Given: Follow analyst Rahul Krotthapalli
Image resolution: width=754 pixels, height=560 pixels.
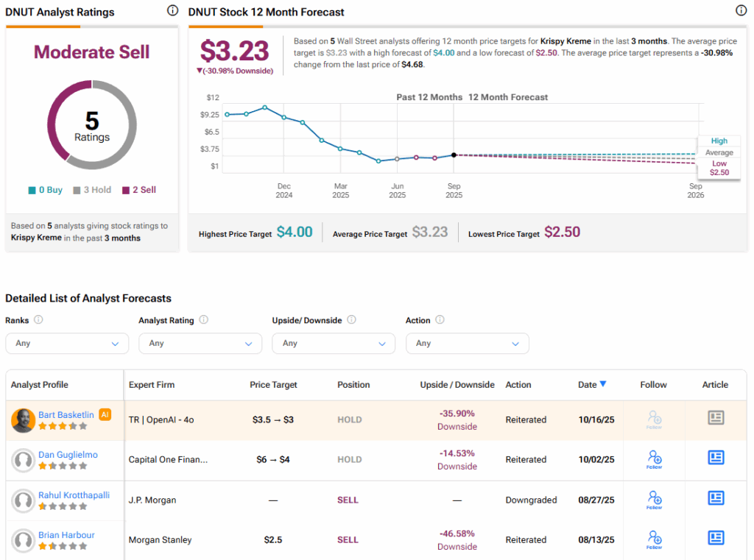Looking at the screenshot, I should (654, 499).
